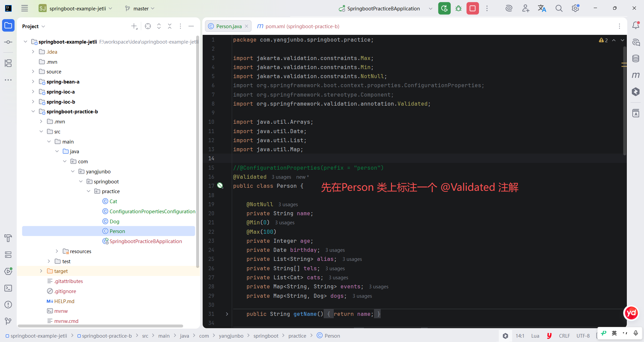Image resolution: width=644 pixels, height=342 pixels.
Task: Click practice breadcrumb in navigation bar
Action: tap(297, 336)
